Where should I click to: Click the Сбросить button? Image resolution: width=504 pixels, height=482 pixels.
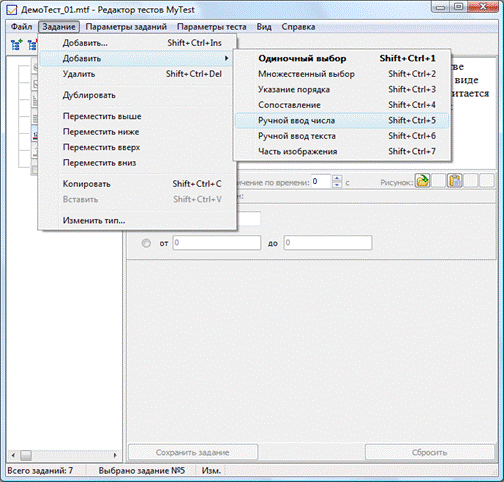point(430,452)
